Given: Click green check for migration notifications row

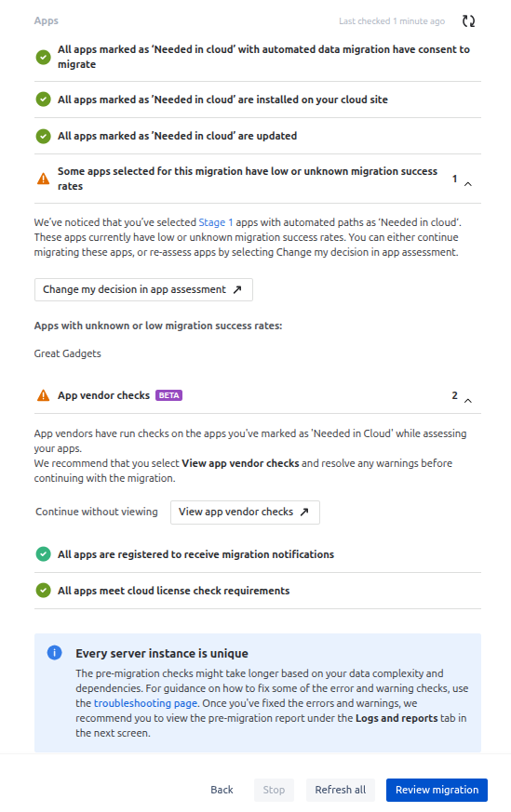Looking at the screenshot, I should 44,554.
